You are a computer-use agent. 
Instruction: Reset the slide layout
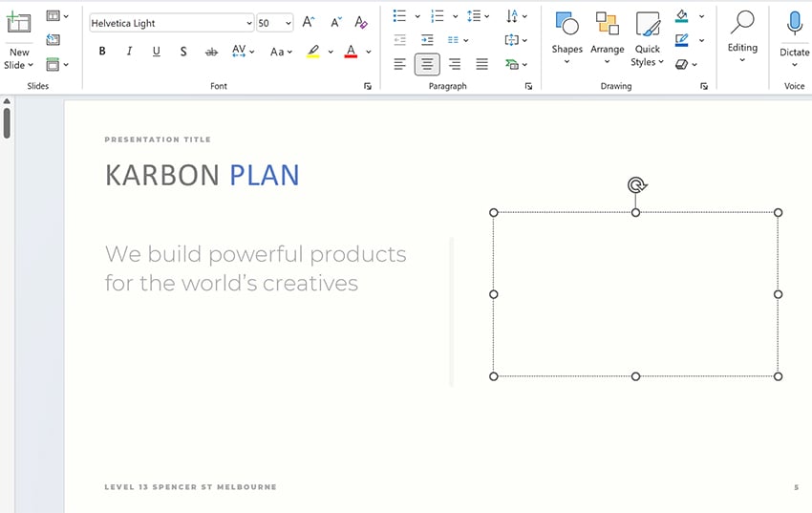point(53,40)
